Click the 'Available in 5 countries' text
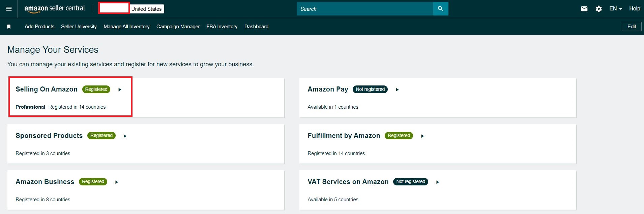Screen dimensions: 644x214 pyautogui.click(x=333, y=200)
